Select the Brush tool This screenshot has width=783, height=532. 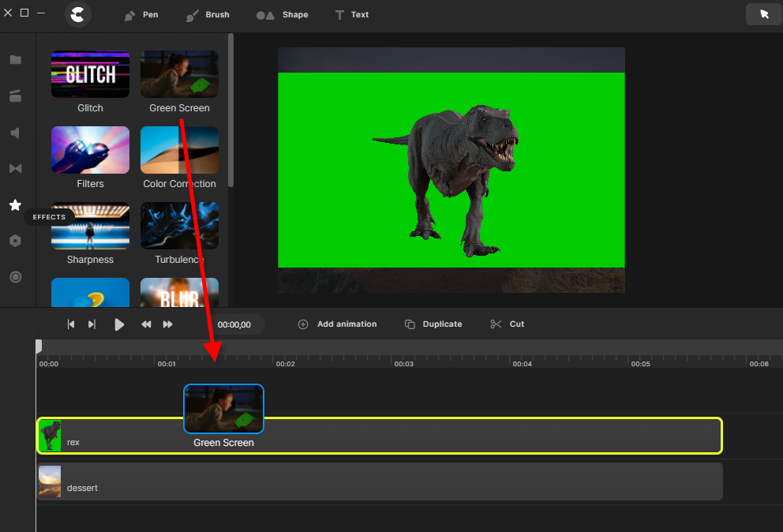pyautogui.click(x=208, y=15)
